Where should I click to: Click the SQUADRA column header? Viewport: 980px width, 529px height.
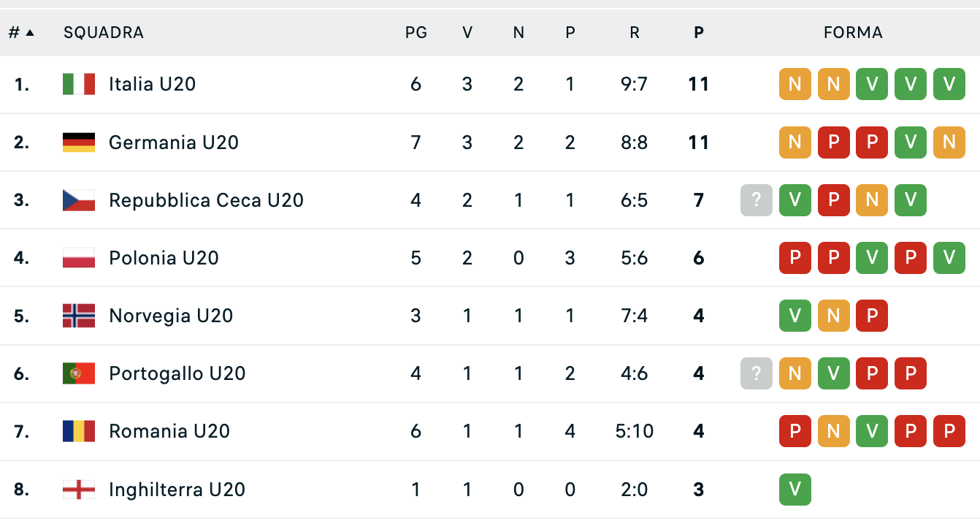click(104, 33)
